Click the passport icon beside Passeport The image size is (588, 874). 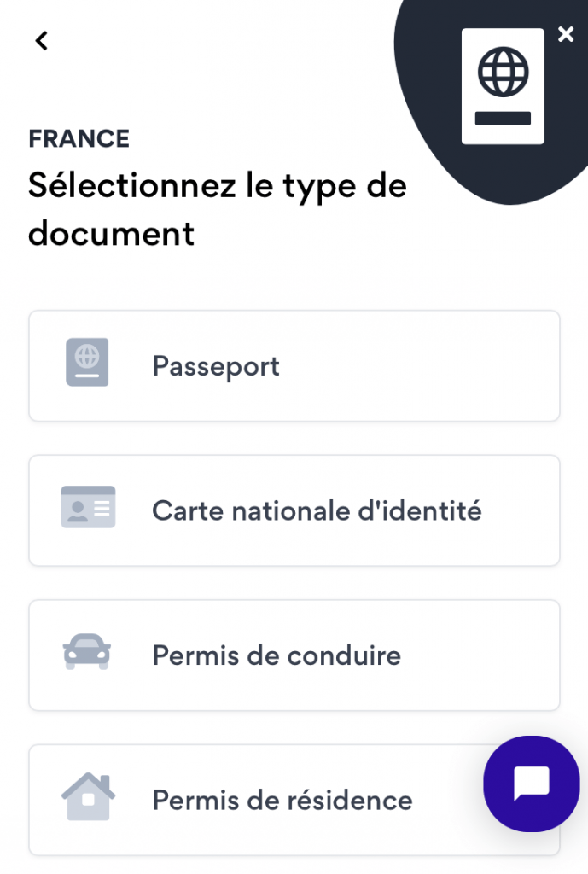tap(87, 362)
